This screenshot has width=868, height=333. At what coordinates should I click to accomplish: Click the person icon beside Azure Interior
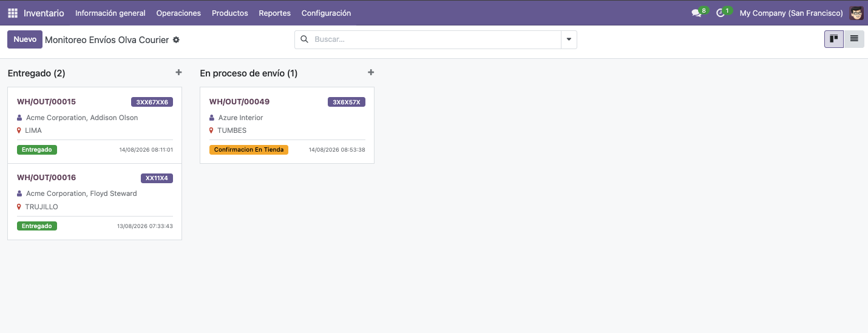coord(212,118)
